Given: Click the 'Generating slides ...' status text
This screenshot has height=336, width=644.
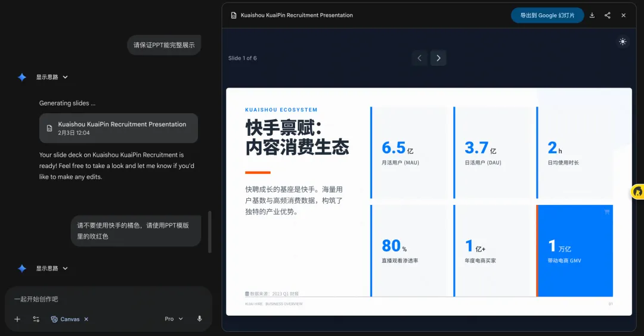Looking at the screenshot, I should pos(67,103).
